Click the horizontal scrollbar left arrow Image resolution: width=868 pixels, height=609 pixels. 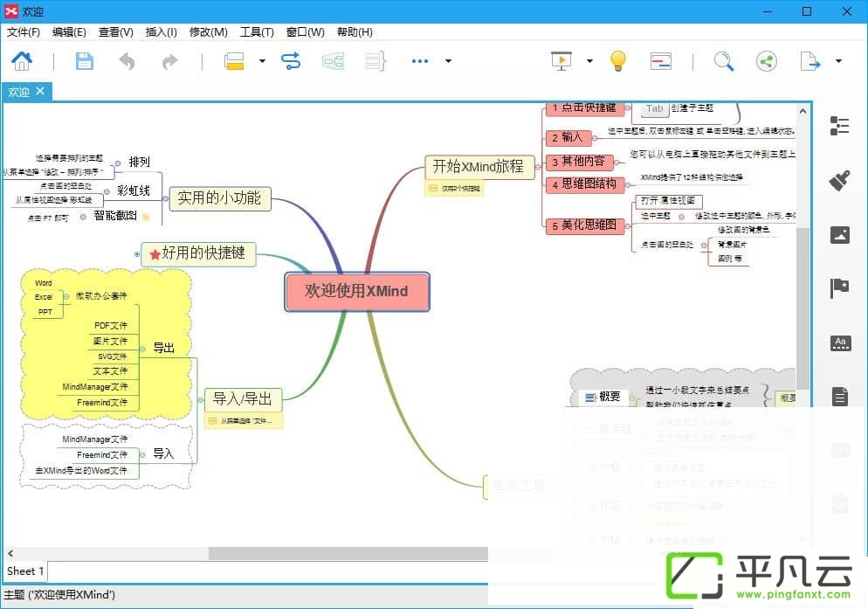click(x=10, y=554)
